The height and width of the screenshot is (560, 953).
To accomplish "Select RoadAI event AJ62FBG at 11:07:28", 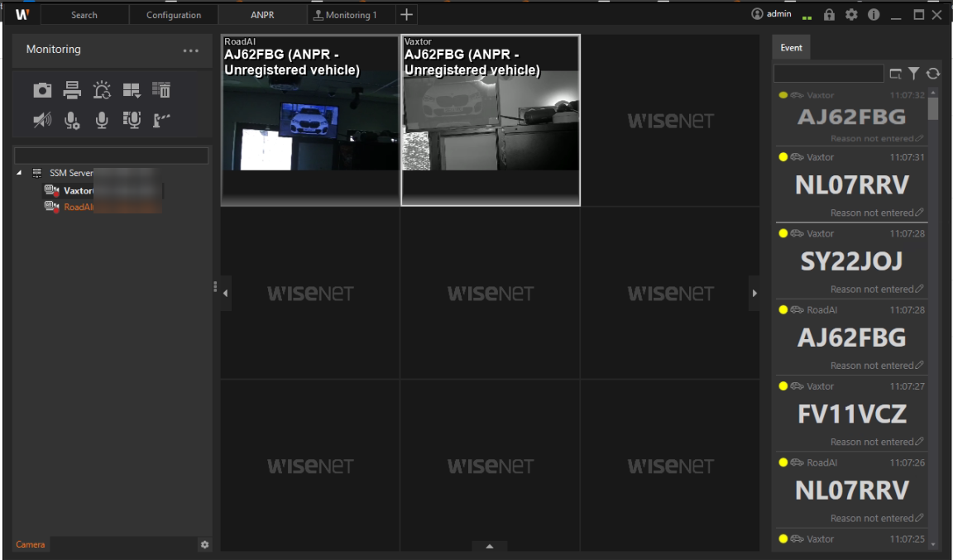I will pyautogui.click(x=851, y=337).
